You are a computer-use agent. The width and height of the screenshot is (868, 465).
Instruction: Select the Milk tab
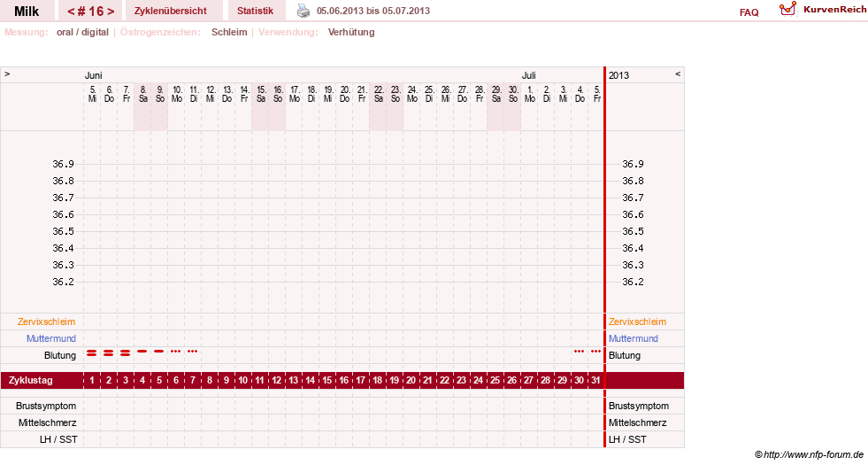click(27, 12)
